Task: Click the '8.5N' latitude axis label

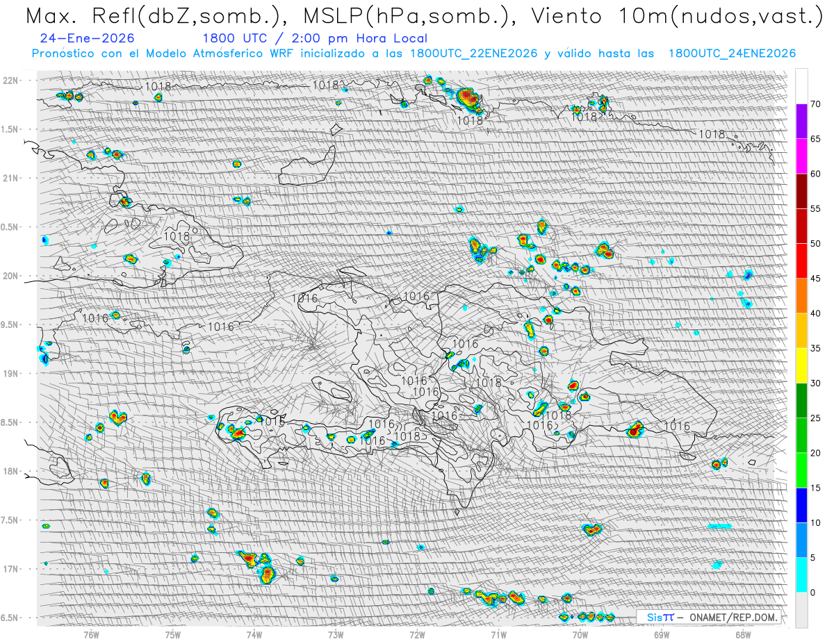Action: point(10,422)
